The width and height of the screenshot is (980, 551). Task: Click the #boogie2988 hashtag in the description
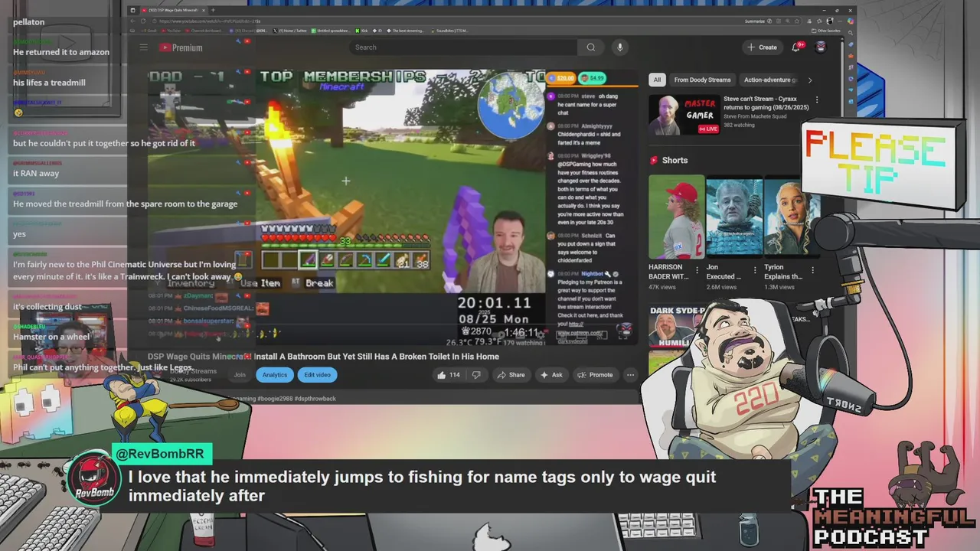click(x=276, y=399)
